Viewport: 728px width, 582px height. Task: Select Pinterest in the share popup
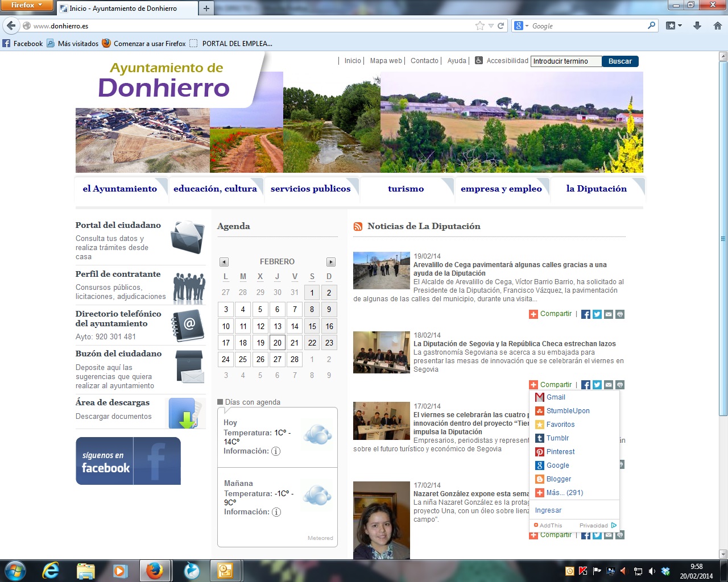click(560, 452)
